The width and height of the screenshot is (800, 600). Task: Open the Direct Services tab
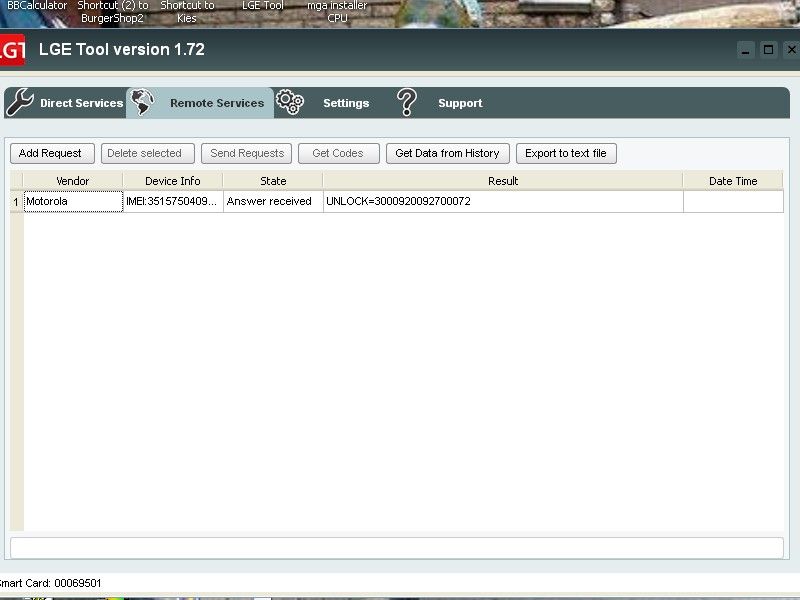click(65, 103)
